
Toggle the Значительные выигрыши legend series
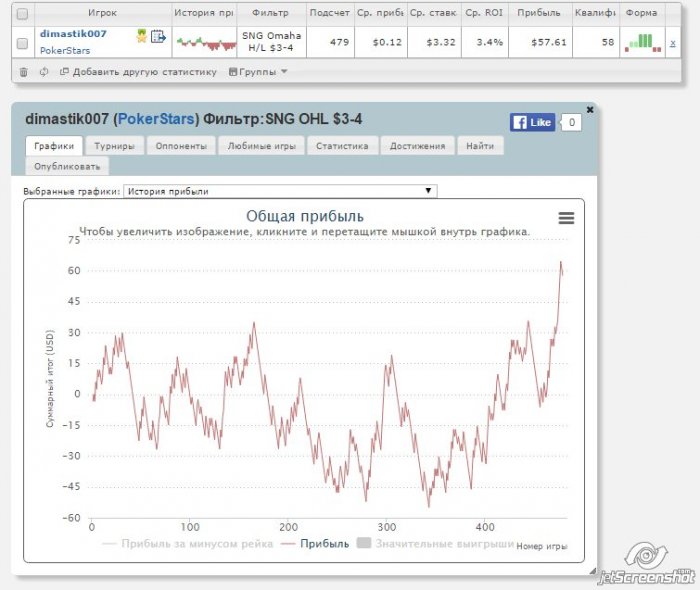pos(436,544)
